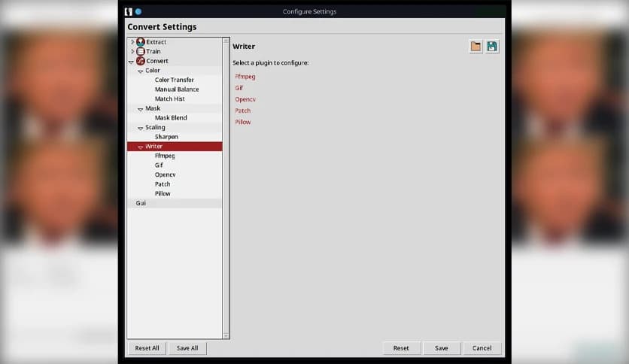Select the Extract label in tree
The width and height of the screenshot is (629, 364).
pos(156,41)
